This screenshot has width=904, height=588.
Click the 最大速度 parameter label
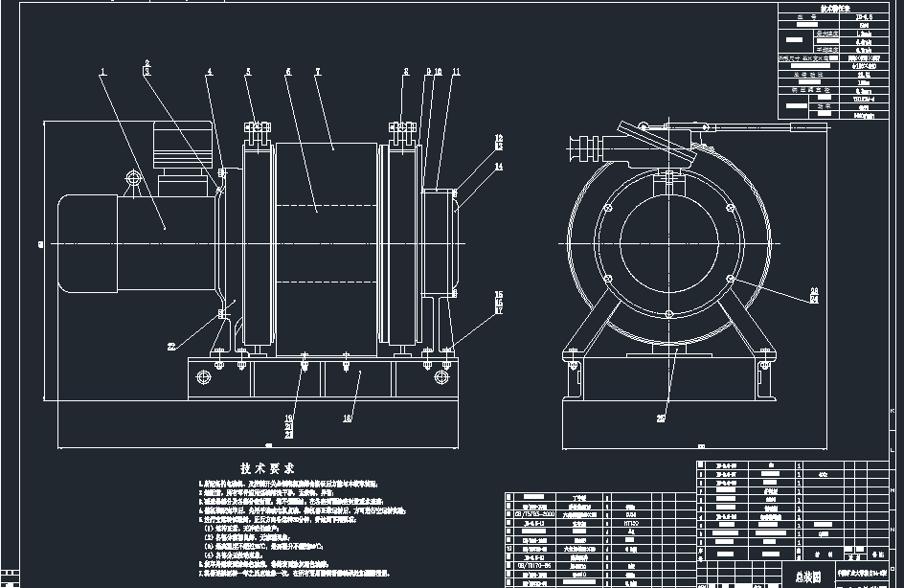[x=826, y=34]
